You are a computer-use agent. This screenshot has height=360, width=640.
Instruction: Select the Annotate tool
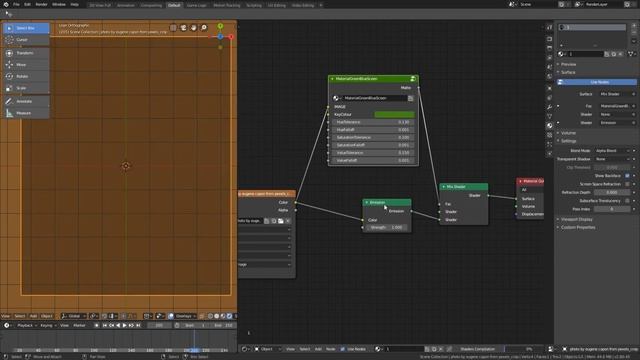pos(27,101)
